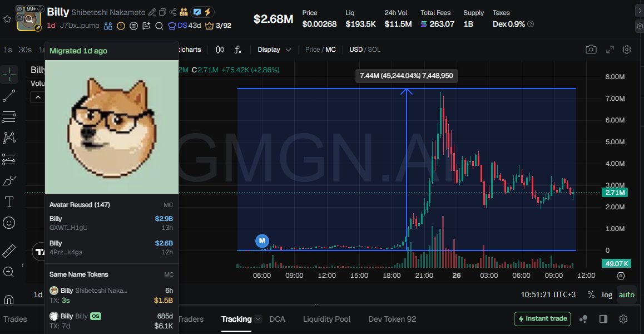Select the brush drawing tool
The height and width of the screenshot is (334, 644).
[x=9, y=180]
